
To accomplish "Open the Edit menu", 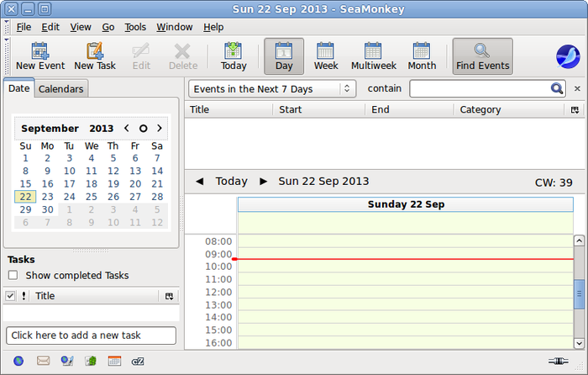I will 50,27.
